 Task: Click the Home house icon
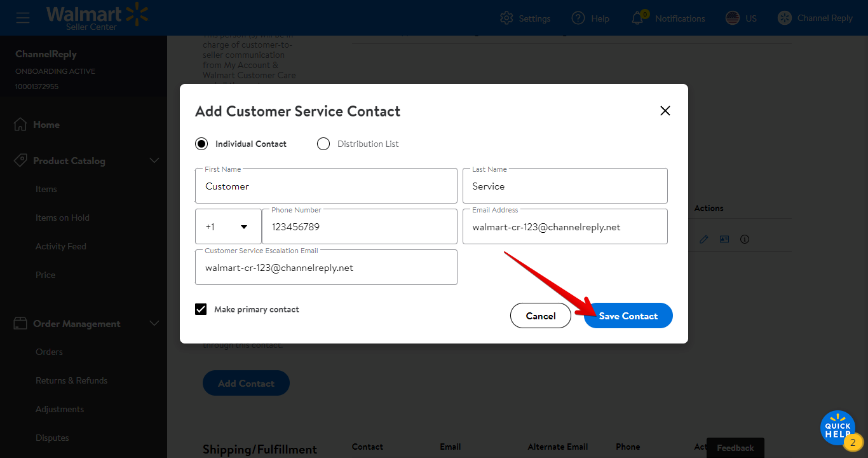click(x=20, y=124)
